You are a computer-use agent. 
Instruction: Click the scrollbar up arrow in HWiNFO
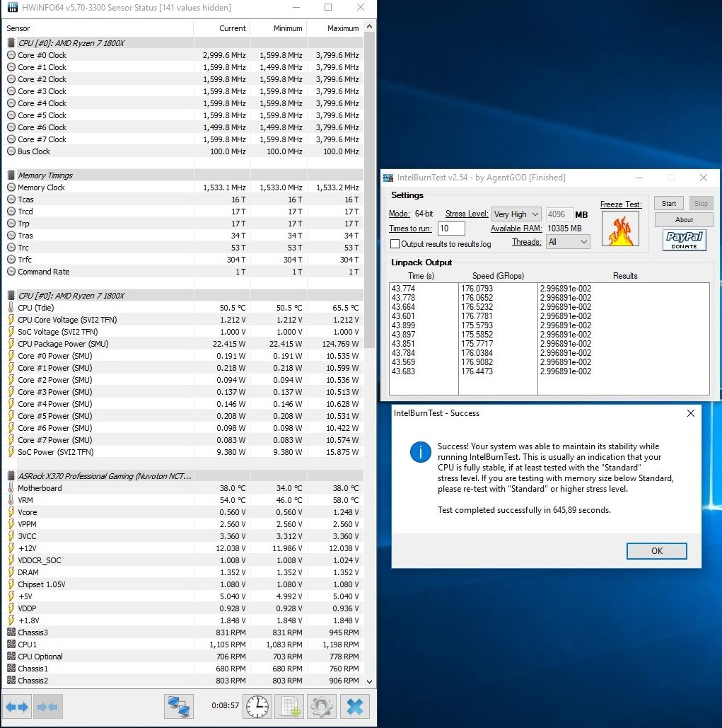[x=369, y=27]
